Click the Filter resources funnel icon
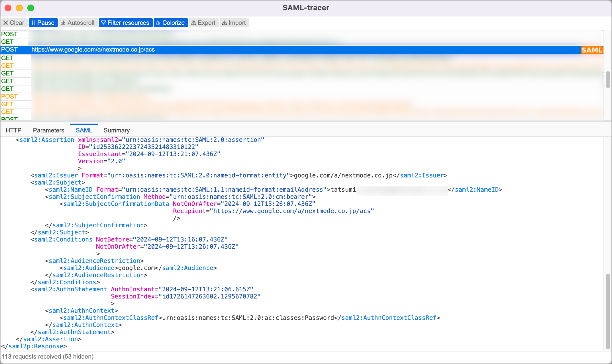Image resolution: width=612 pixels, height=364 pixels. pos(103,23)
